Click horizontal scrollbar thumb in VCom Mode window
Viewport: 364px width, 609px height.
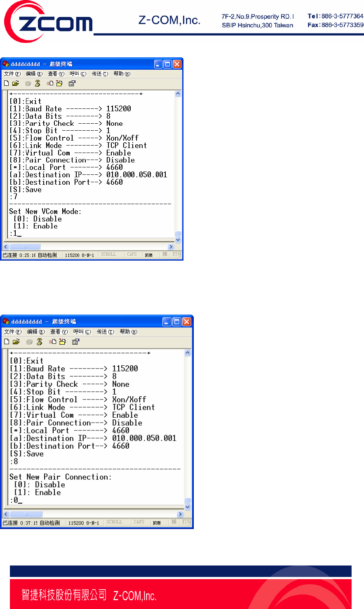coord(24,247)
